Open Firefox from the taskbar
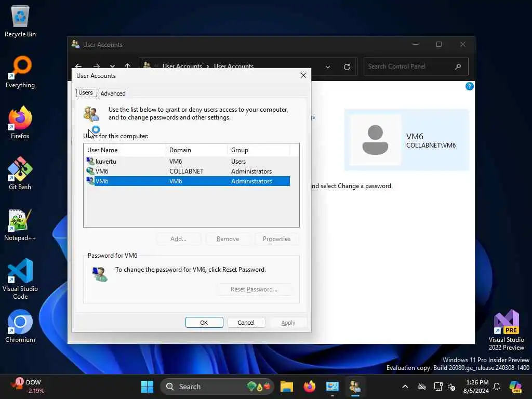The height and width of the screenshot is (399, 532). coord(310,387)
